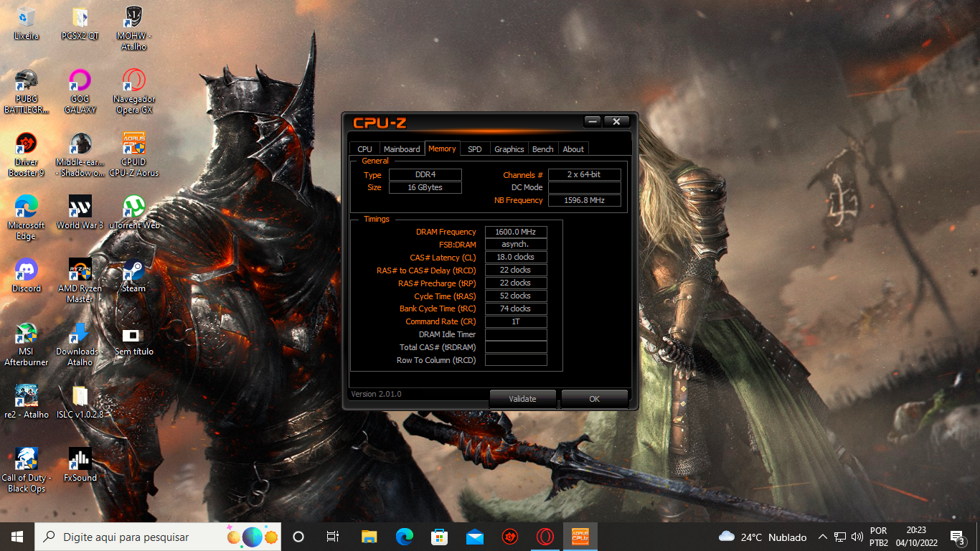
Task: Click the asynch. FSB:DRAM value
Action: [x=516, y=245]
